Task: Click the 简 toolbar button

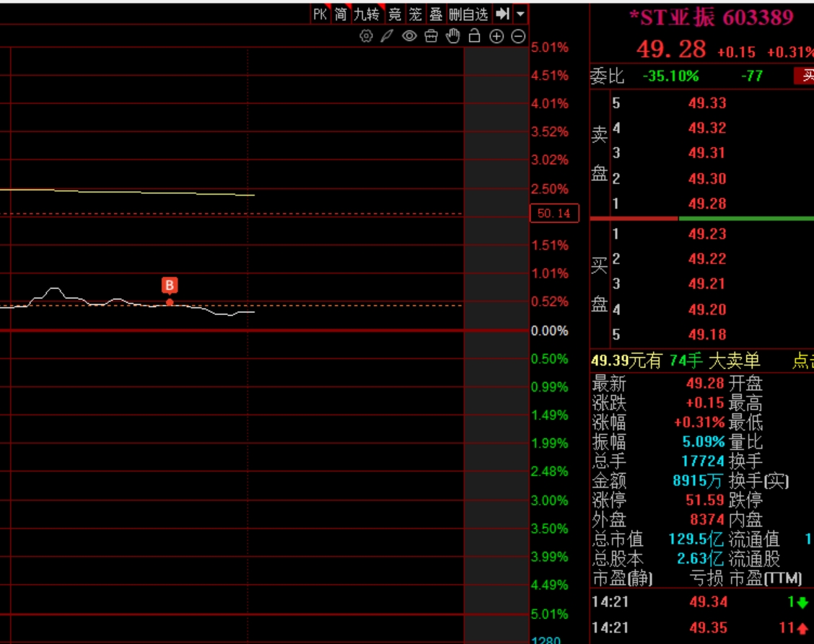Action: (341, 14)
